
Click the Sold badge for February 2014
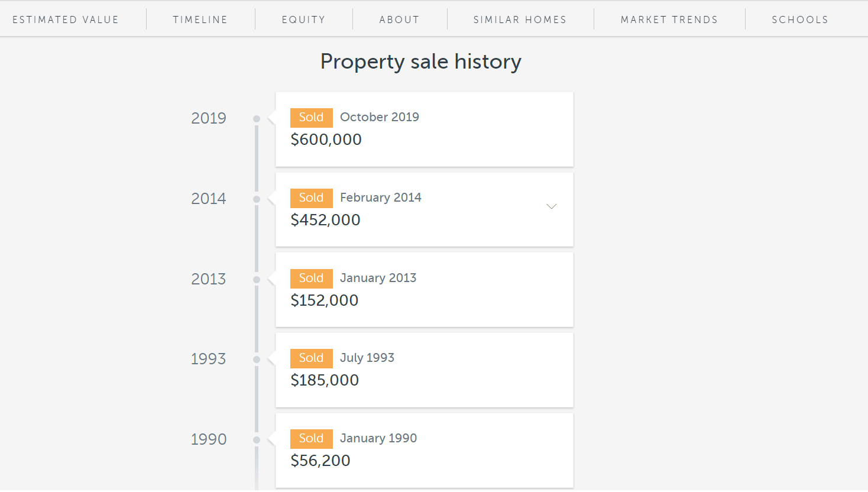click(x=311, y=198)
